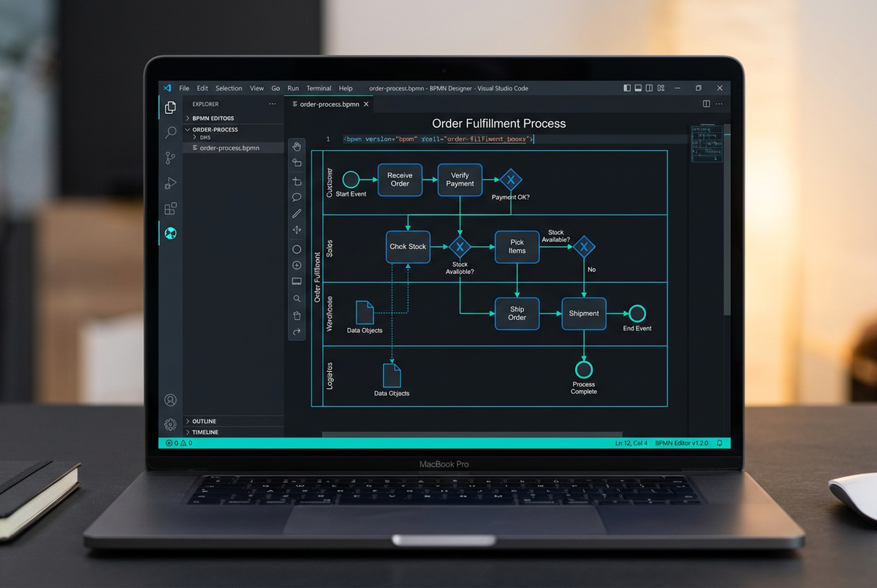877x588 pixels.
Task: Select the redo arrow tool in the palette
Action: pos(297,332)
